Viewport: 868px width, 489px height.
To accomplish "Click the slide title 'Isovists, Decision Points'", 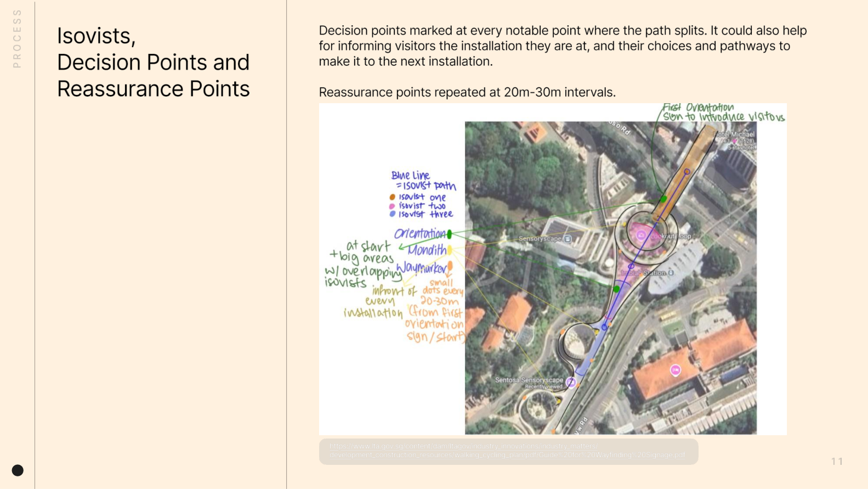I will (153, 62).
